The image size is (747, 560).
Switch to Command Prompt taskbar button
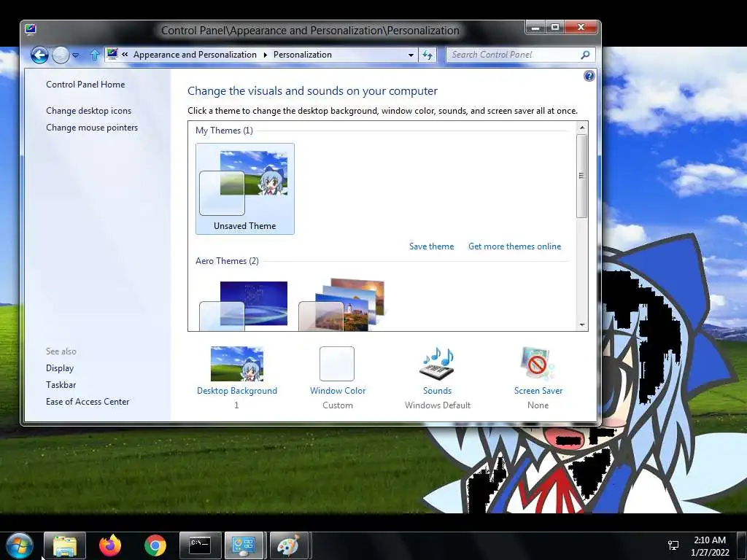coord(200,545)
